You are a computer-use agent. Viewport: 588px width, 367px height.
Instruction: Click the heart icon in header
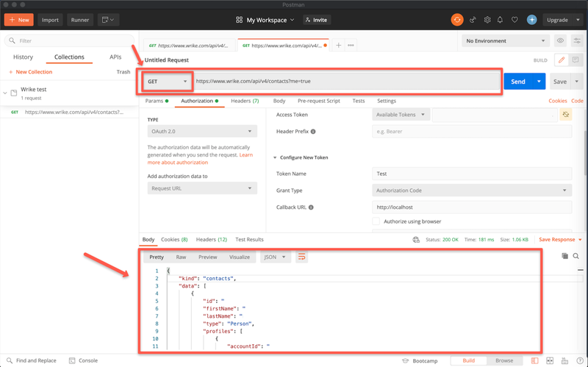pyautogui.click(x=515, y=20)
